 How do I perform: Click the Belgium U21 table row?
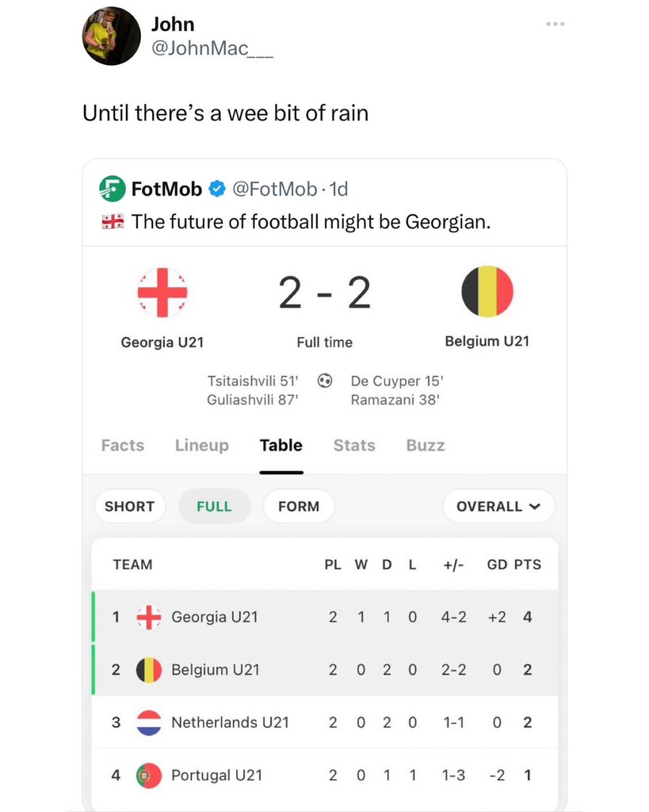point(325,669)
